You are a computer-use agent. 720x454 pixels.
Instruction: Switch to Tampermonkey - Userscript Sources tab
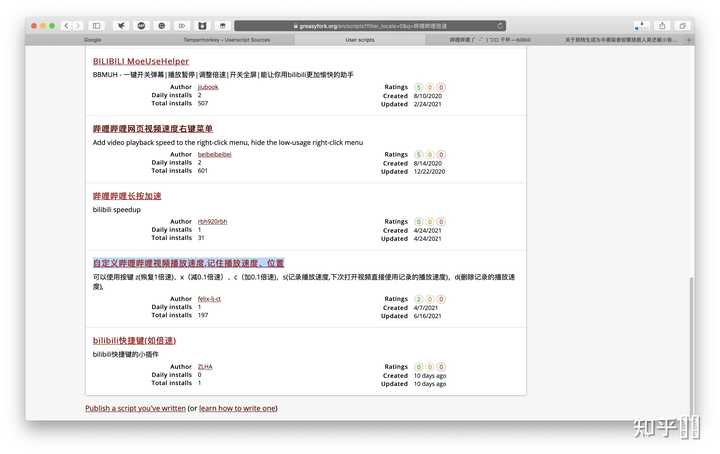click(x=227, y=40)
